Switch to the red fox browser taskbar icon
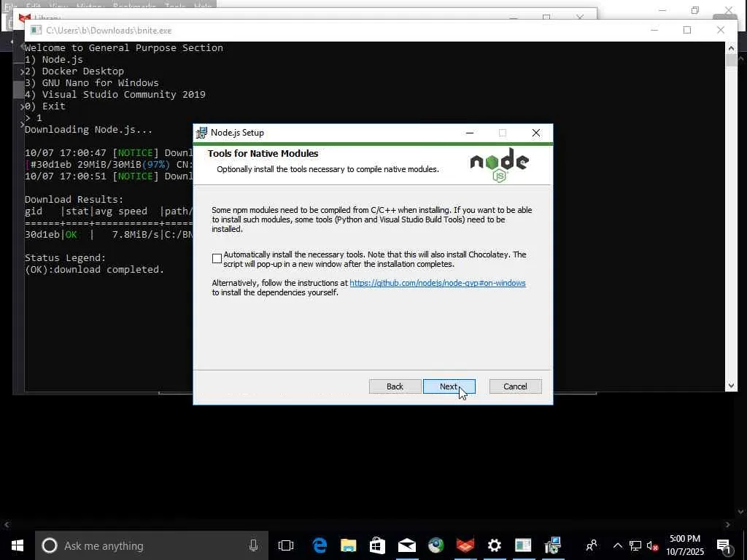Screen dimensions: 747x560 (465, 545)
